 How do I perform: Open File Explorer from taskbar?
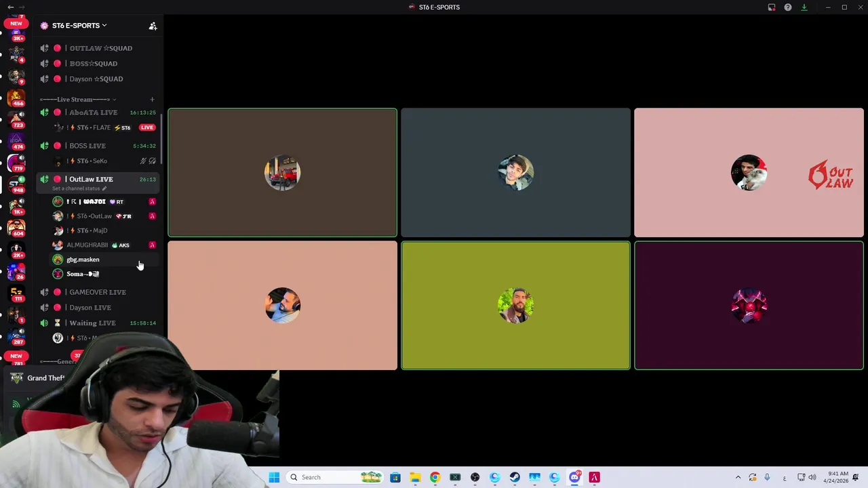[x=415, y=477]
